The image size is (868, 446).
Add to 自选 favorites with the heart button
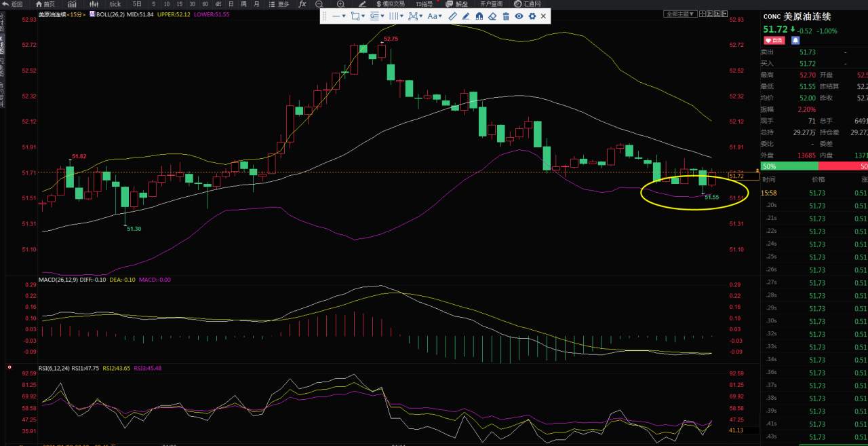tap(774, 41)
